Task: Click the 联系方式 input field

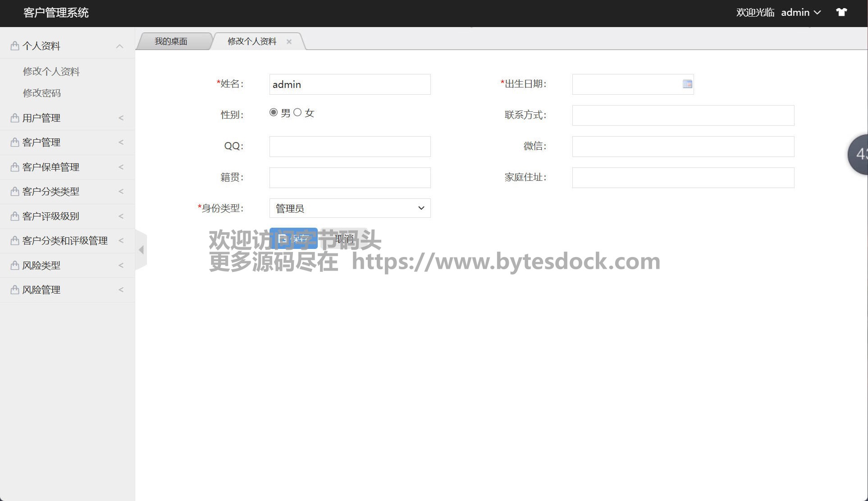Action: point(683,115)
